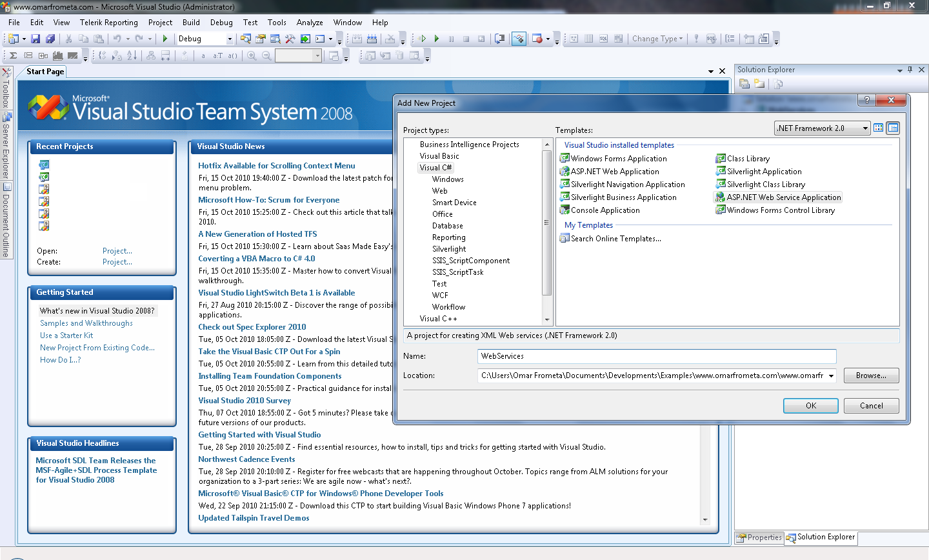Viewport: 929px width, 560px height.
Task: Click Search Online Templates... item
Action: (610, 239)
